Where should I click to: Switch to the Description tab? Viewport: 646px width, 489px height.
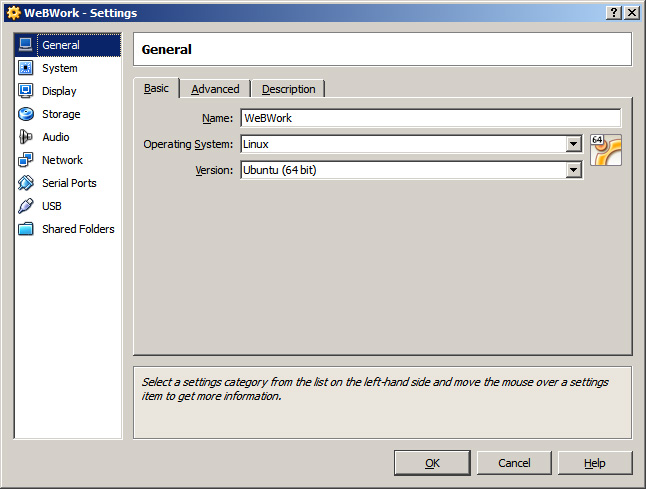click(x=288, y=89)
